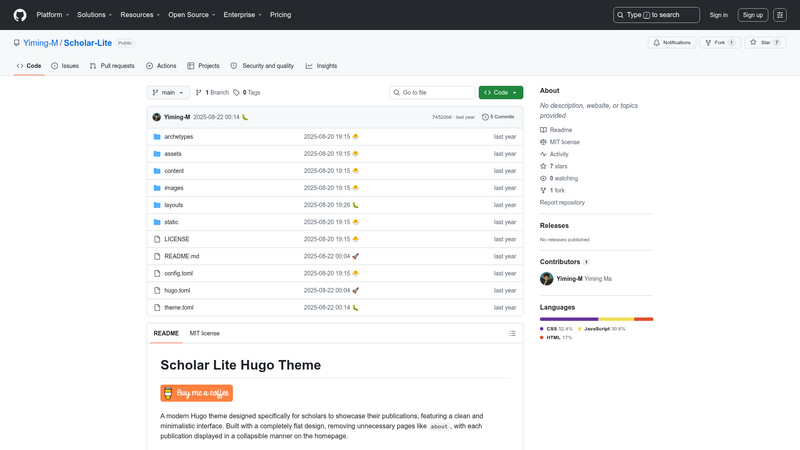Click the images folder icon
800x450 pixels.
pyautogui.click(x=157, y=188)
